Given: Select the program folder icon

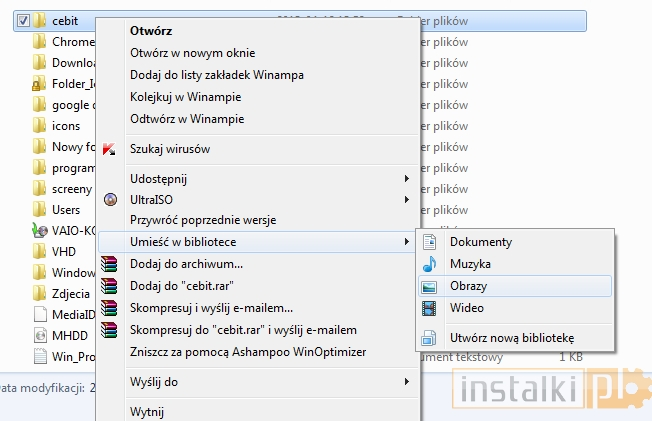Looking at the screenshot, I should 39,168.
